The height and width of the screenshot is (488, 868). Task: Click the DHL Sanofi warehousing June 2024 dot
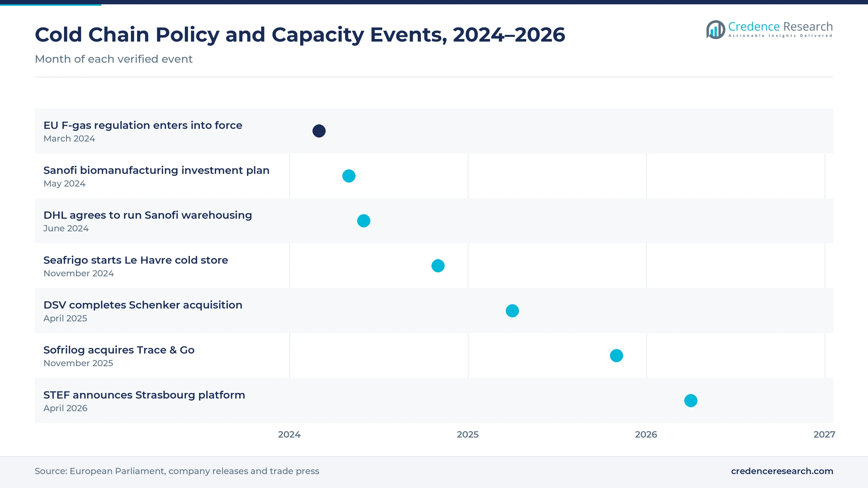363,221
